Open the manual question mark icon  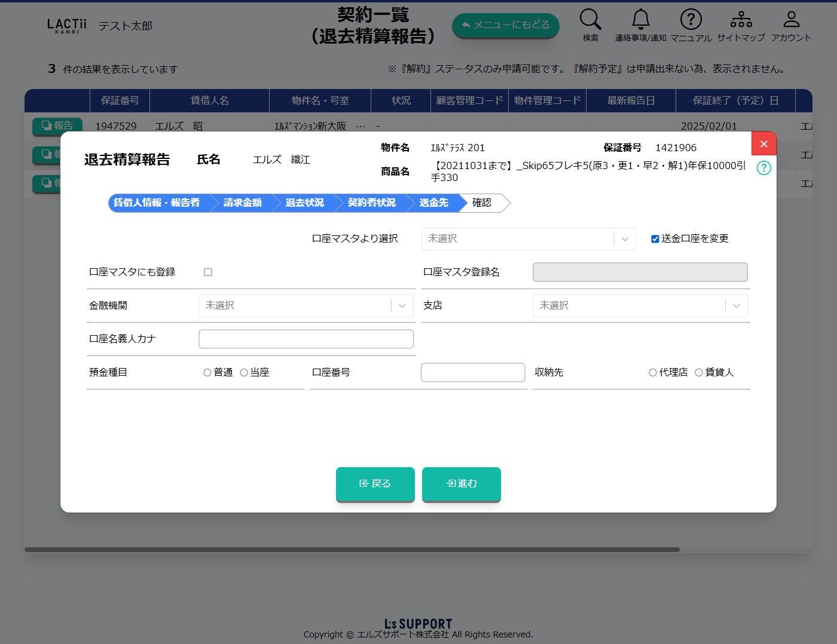pyautogui.click(x=691, y=20)
